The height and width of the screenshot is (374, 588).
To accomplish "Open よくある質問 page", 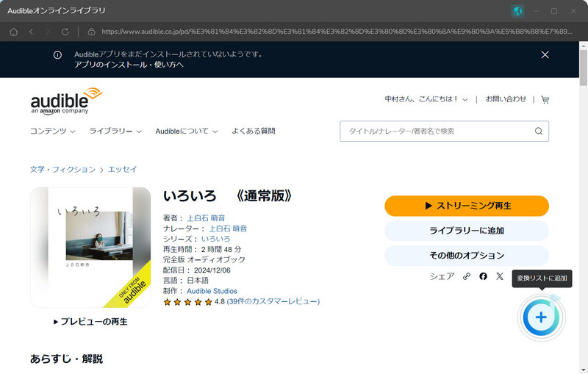I will (253, 132).
